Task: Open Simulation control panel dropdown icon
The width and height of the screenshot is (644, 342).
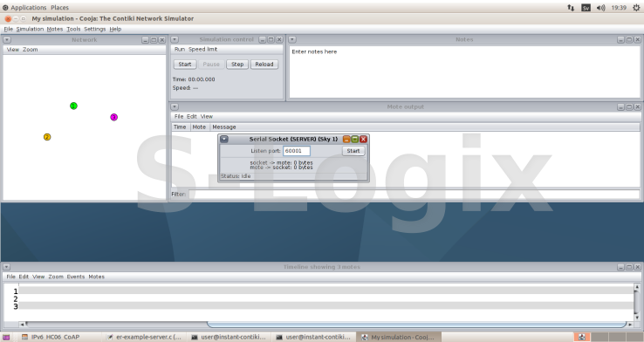Action: (x=175, y=39)
